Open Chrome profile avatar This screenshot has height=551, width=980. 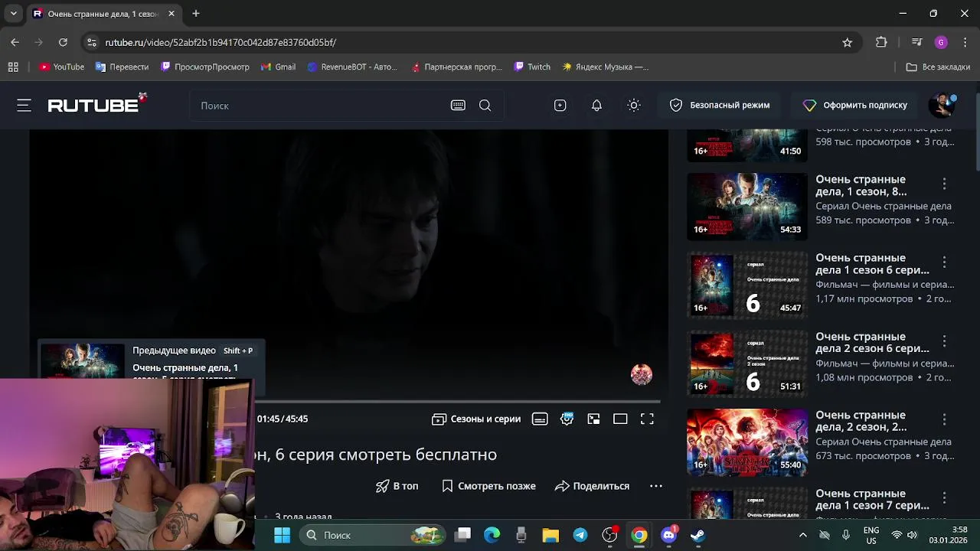pos(941,42)
